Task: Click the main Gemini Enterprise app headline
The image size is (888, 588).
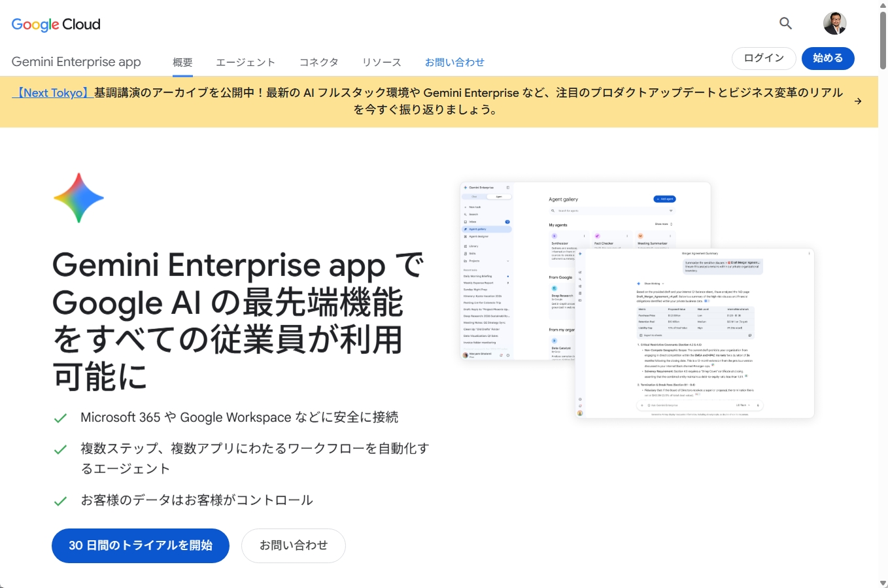Action: [239, 320]
